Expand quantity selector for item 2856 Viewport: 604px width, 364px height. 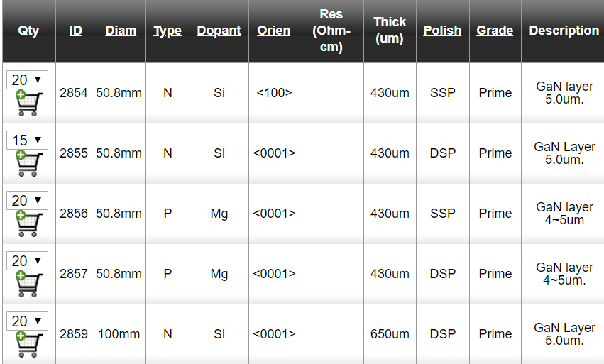point(27,200)
